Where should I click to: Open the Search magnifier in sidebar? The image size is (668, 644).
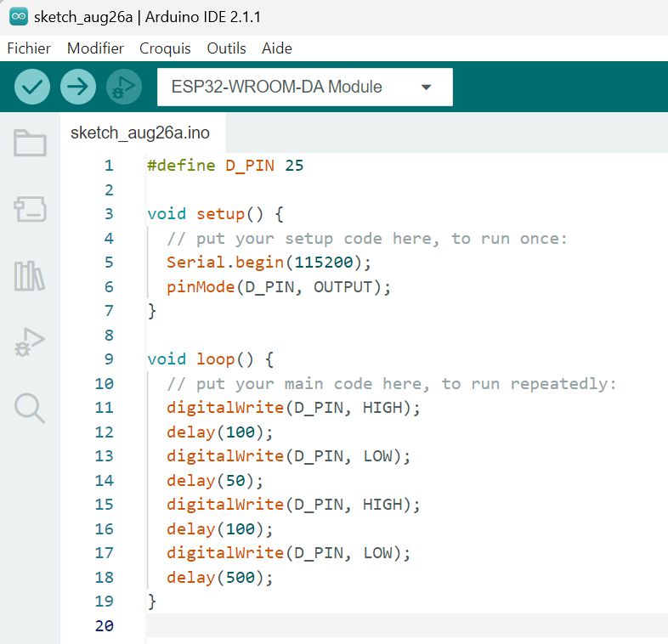pos(30,408)
